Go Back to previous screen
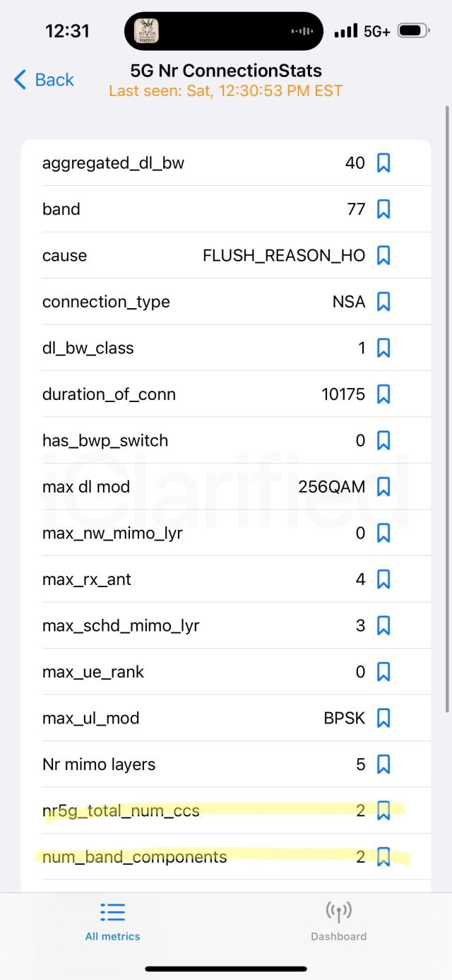This screenshot has width=452, height=980. [44, 80]
